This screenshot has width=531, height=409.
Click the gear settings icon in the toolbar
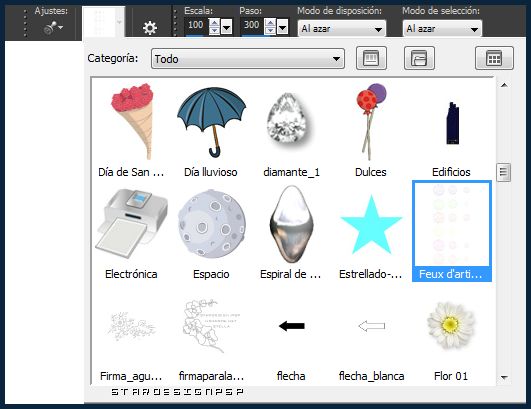coord(150,28)
